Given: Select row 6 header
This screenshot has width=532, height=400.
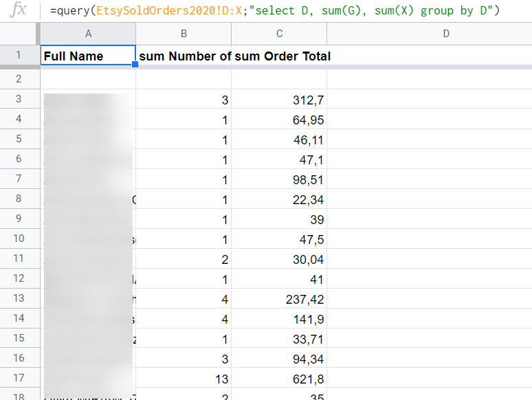Looking at the screenshot, I should click(x=19, y=159).
